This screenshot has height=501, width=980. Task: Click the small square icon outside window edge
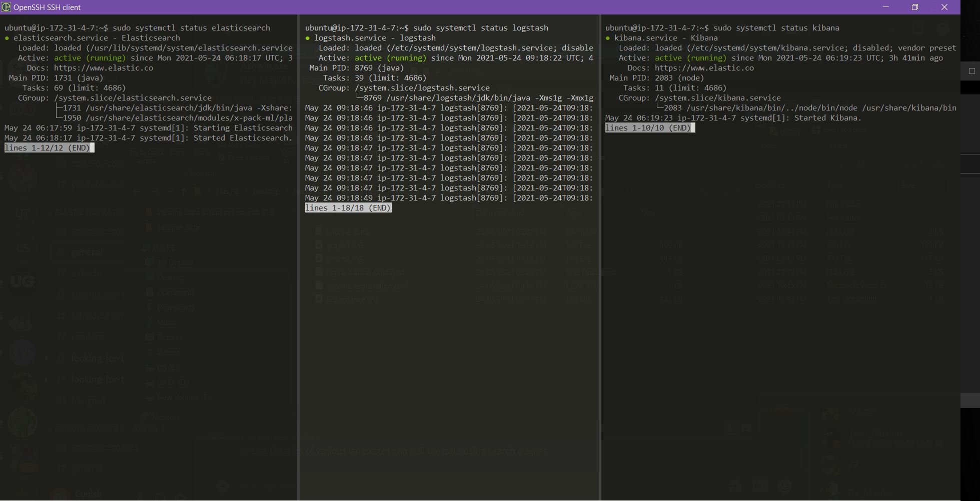972,71
